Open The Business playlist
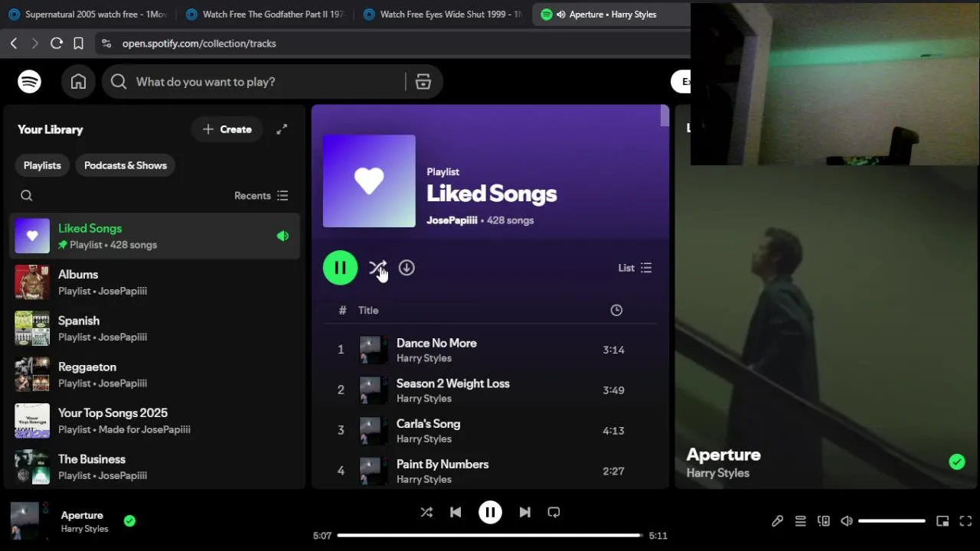 pos(155,467)
